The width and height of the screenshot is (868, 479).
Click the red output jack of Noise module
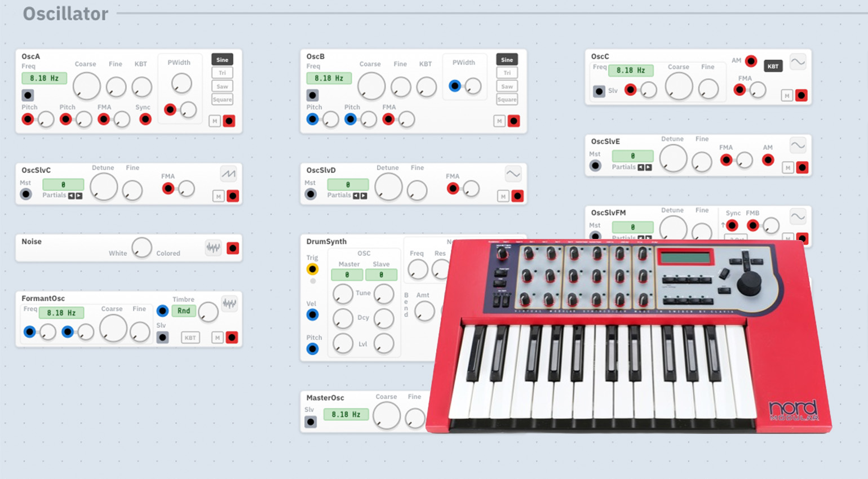pyautogui.click(x=232, y=249)
